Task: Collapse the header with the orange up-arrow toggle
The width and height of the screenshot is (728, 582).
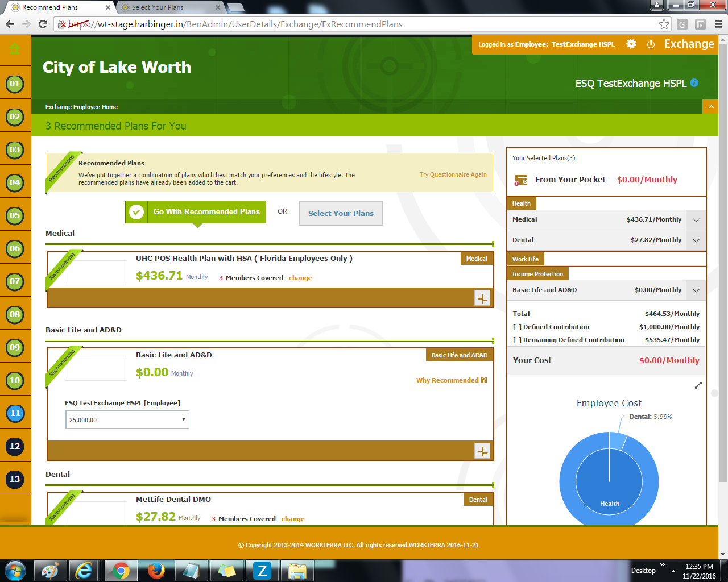Action: pos(710,106)
